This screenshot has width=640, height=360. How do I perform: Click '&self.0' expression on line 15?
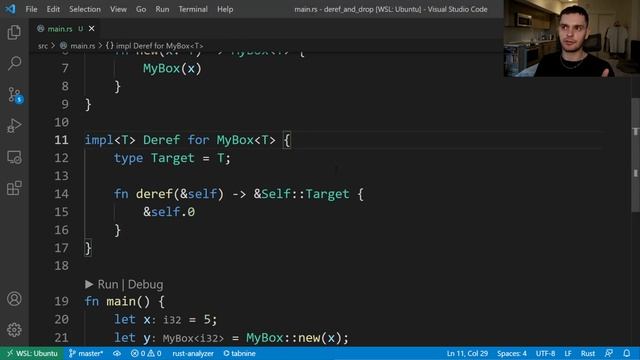169,212
